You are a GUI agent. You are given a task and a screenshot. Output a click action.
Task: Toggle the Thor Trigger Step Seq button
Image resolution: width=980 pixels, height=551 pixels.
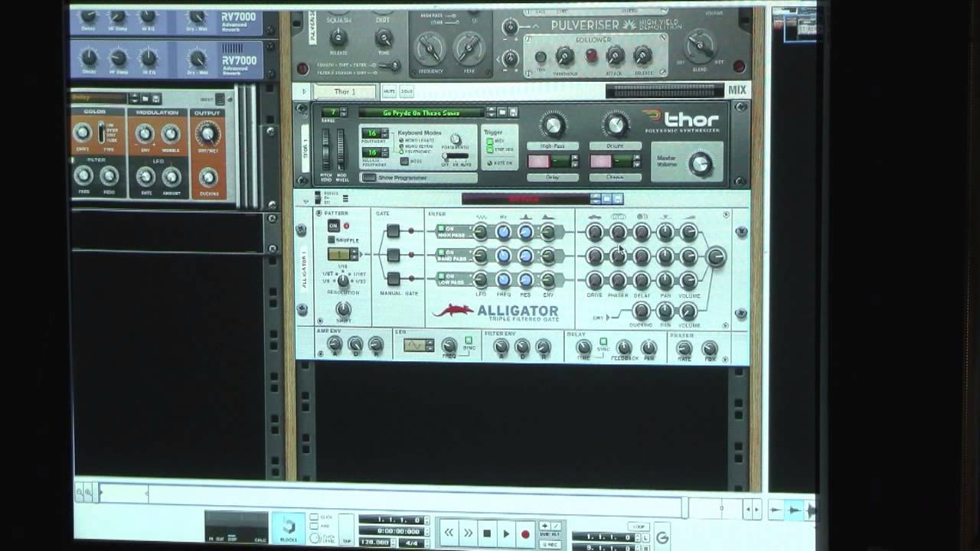click(490, 149)
